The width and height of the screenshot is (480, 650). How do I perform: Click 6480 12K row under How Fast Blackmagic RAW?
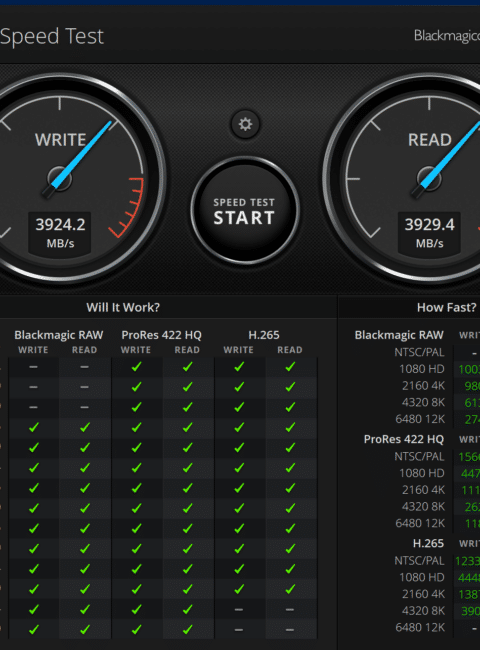tap(420, 419)
